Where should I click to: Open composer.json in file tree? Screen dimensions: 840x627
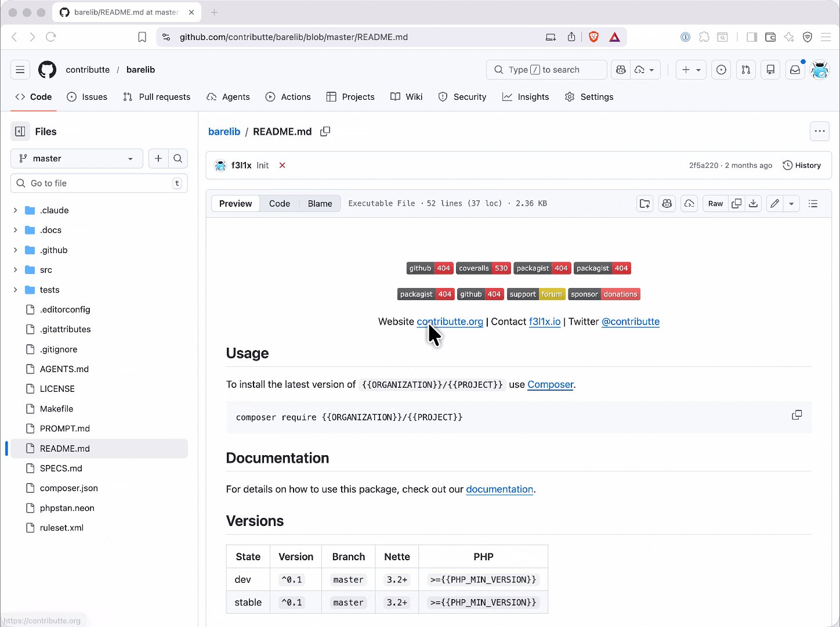coord(68,488)
